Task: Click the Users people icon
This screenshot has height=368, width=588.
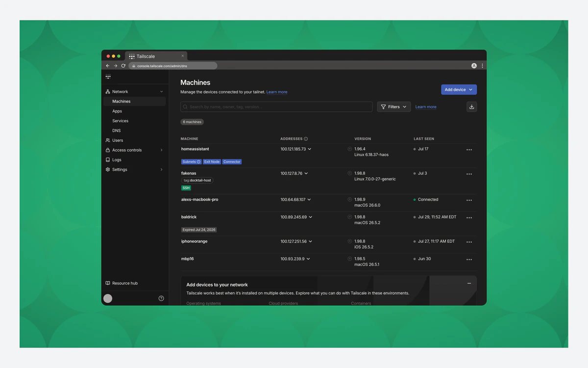Action: coord(108,140)
